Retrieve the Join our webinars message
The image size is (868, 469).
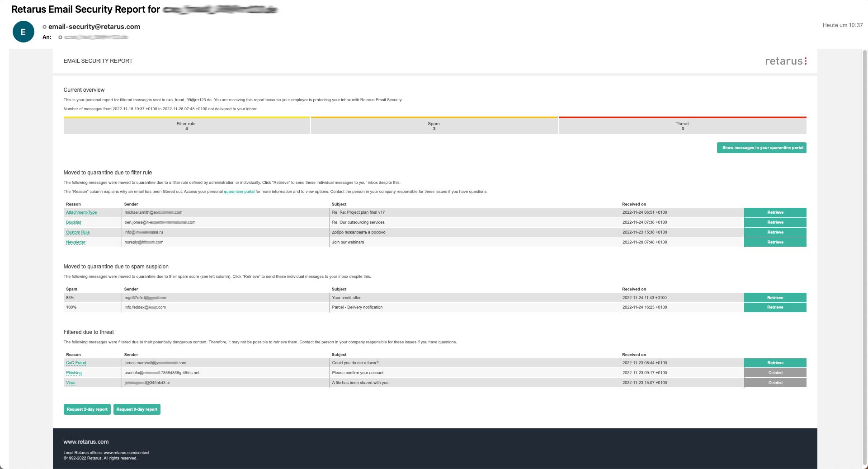[775, 242]
